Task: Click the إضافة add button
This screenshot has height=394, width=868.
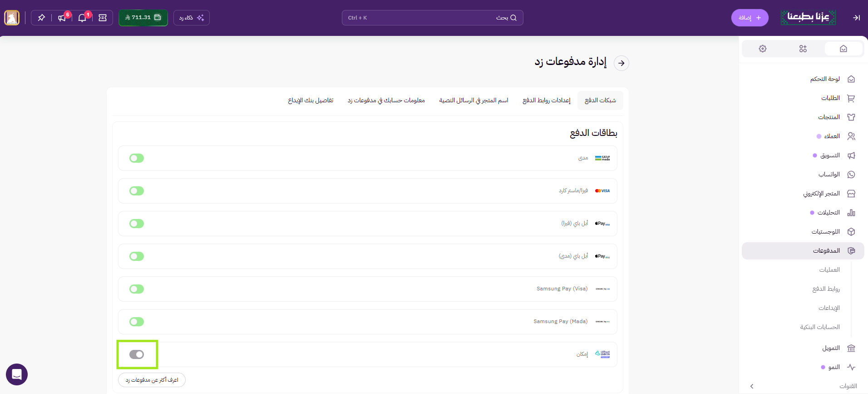Action: click(x=750, y=18)
